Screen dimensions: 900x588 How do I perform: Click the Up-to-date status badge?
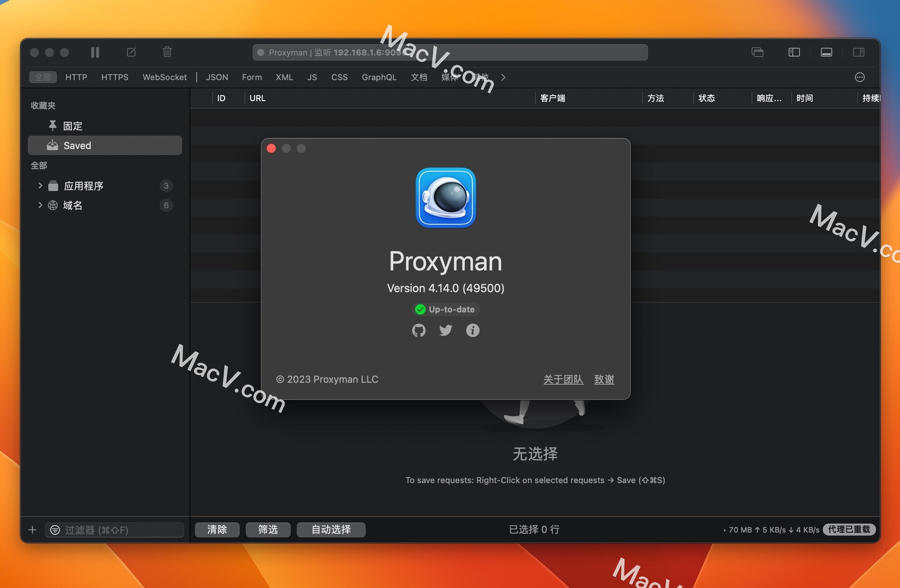[x=445, y=309]
